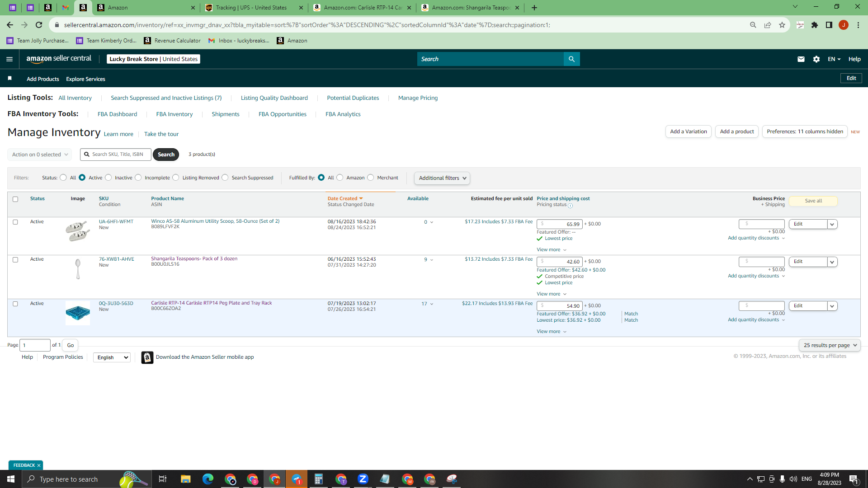The width and height of the screenshot is (868, 488).
Task: Click the 42.60 price field for Shangarila Teaspoons
Action: tap(559, 262)
